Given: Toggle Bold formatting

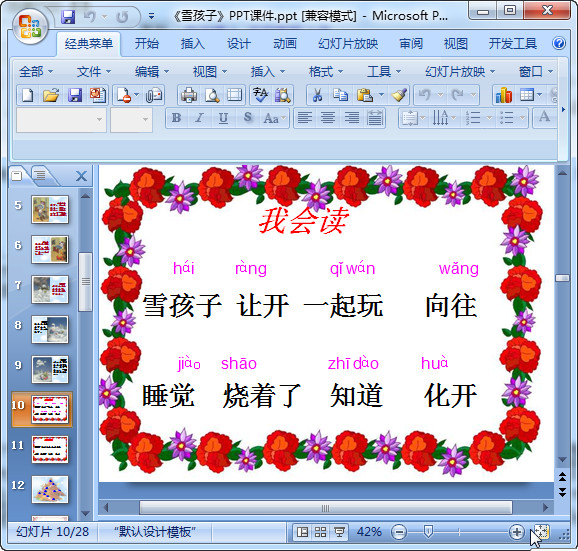Looking at the screenshot, I should click(x=176, y=118).
